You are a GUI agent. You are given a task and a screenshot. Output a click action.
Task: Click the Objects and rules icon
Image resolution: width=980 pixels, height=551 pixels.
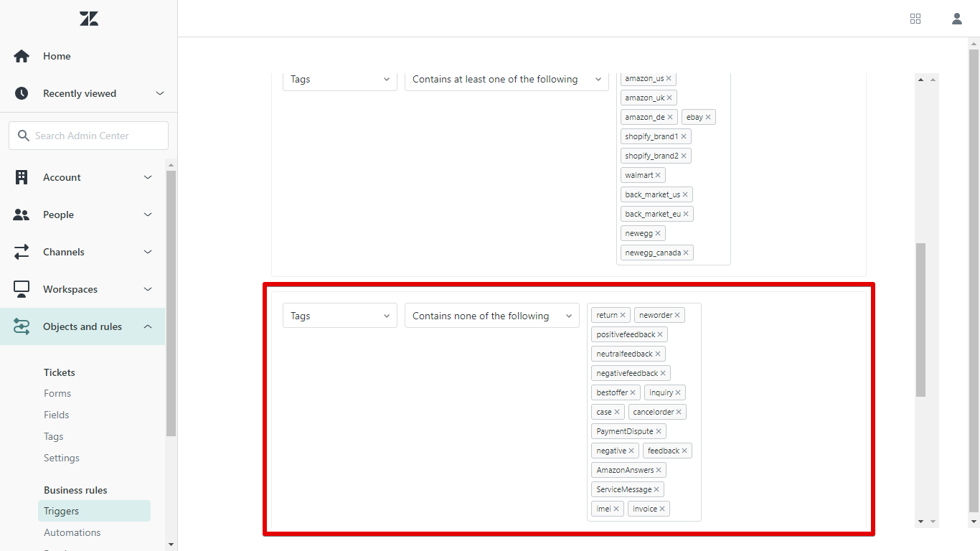coord(22,326)
